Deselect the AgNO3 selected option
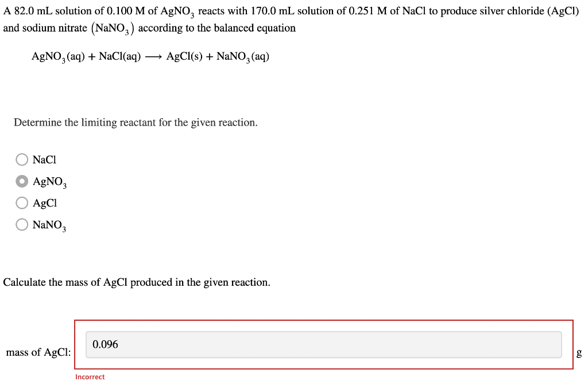The image size is (588, 385). (x=22, y=181)
